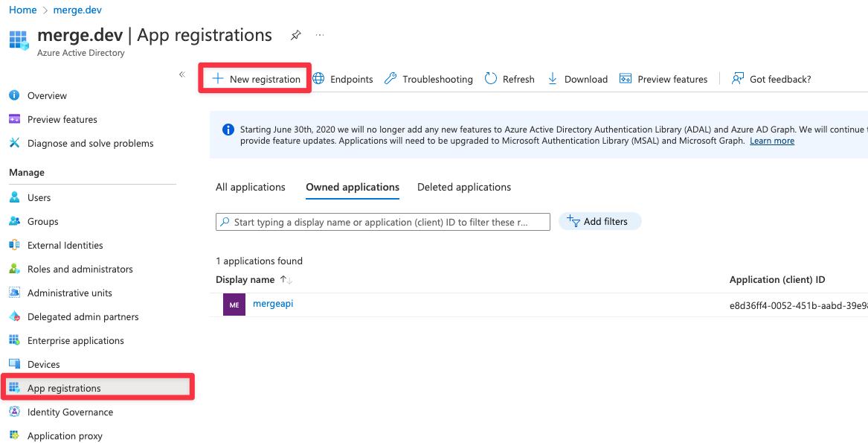Click the Refresh icon
The height and width of the screenshot is (443, 868).
491,79
